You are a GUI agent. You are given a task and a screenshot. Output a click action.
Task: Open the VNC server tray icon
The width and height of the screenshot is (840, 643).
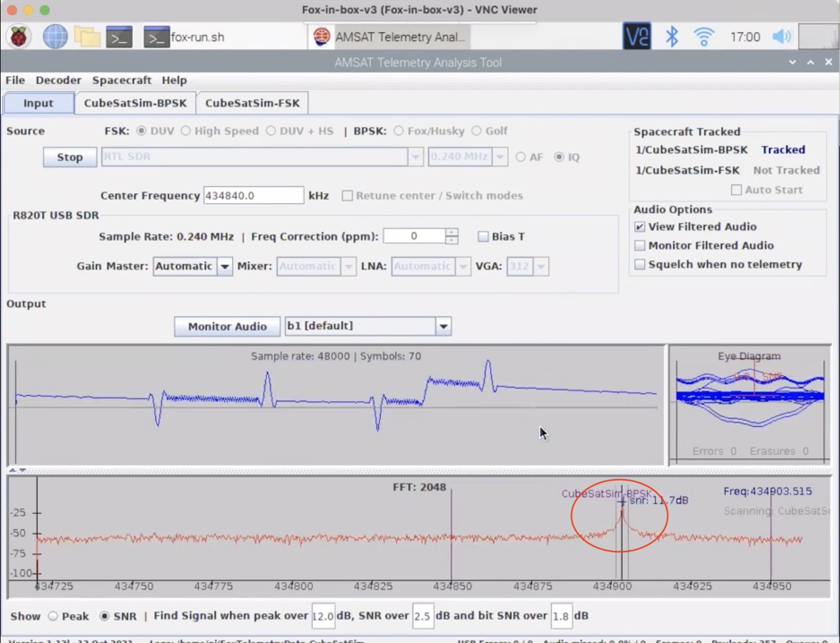tap(636, 37)
